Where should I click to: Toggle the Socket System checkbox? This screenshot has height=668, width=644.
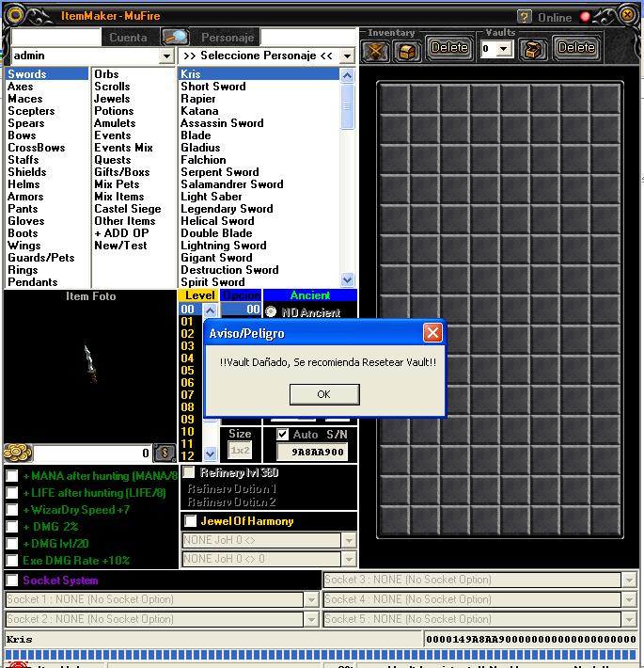(x=12, y=581)
